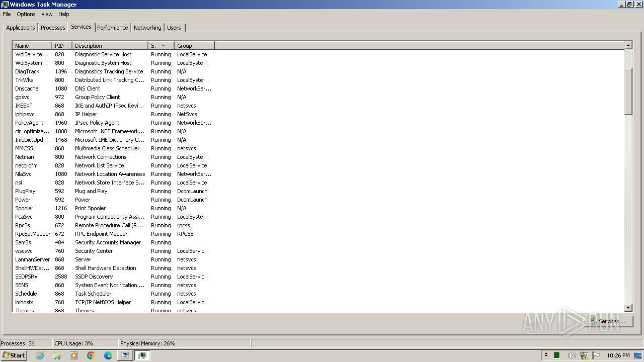This screenshot has width=644, height=362.
Task: Open the volume speaker tray icon
Action: click(572, 355)
